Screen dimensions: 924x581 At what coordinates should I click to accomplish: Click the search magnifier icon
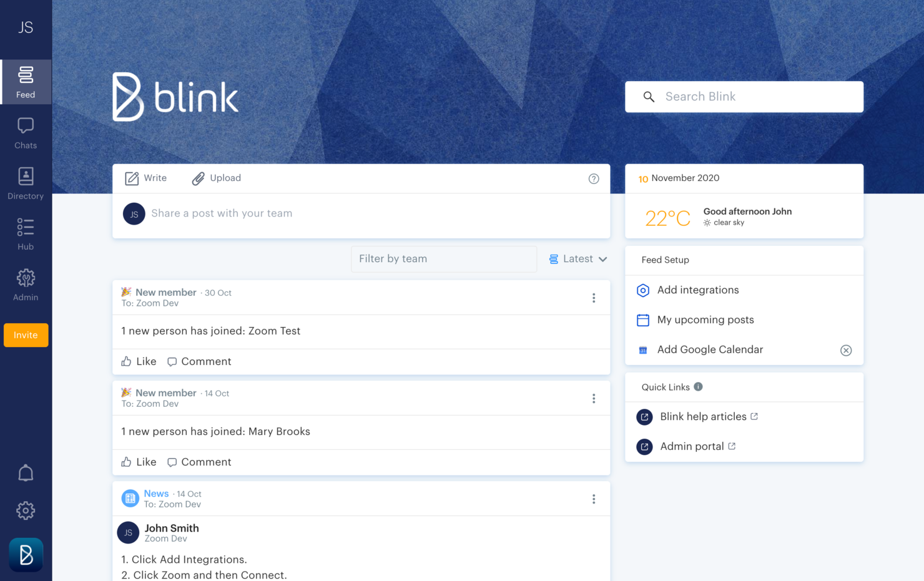pyautogui.click(x=649, y=97)
